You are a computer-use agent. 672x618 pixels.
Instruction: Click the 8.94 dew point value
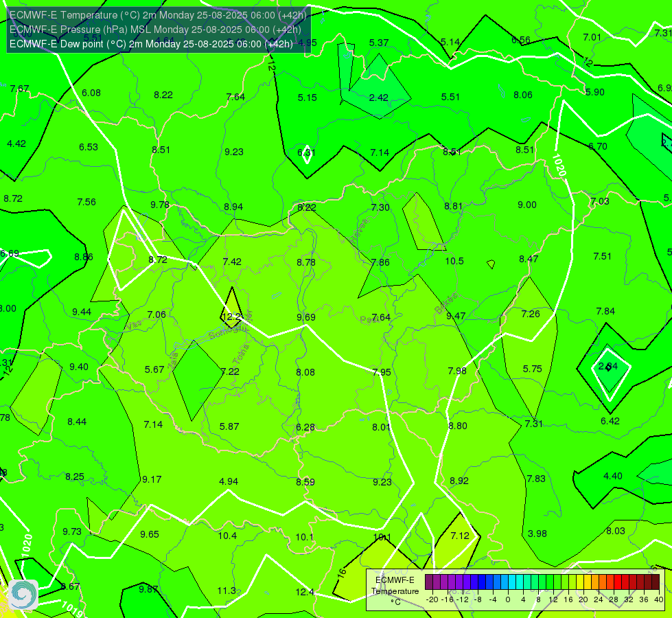point(233,207)
